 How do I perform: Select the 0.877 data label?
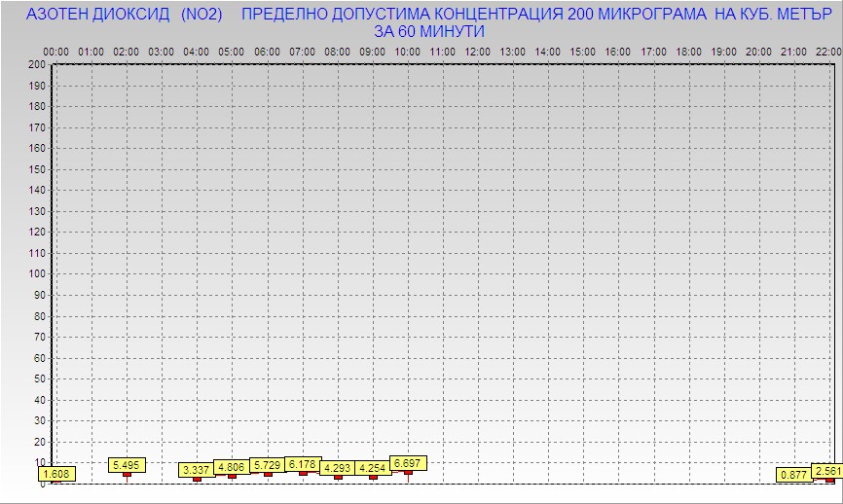click(x=794, y=475)
